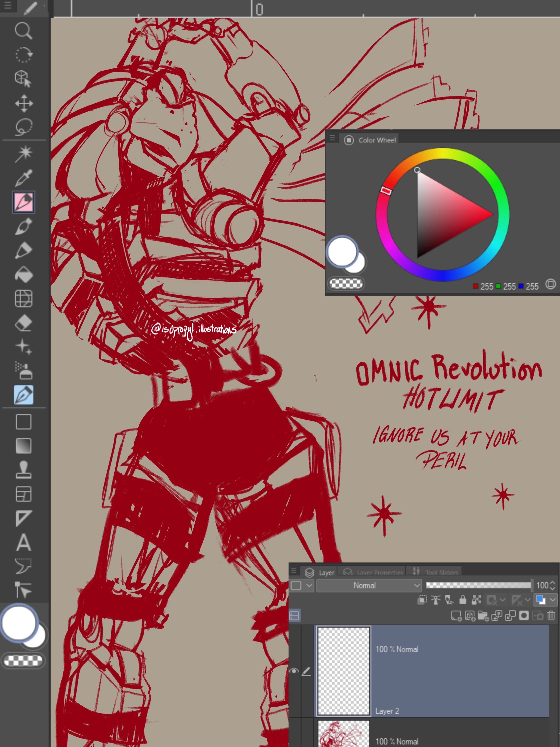Toggle visibility of Layer 2

tap(294, 671)
